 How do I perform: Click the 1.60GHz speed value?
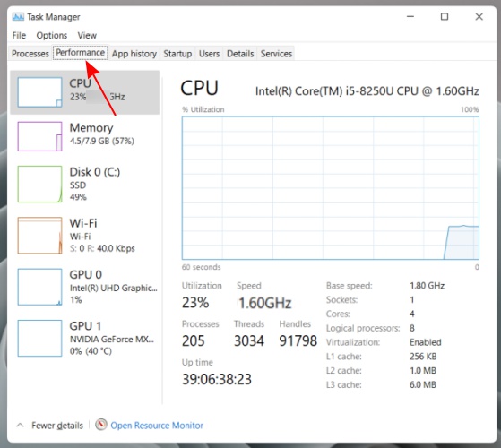coord(265,303)
